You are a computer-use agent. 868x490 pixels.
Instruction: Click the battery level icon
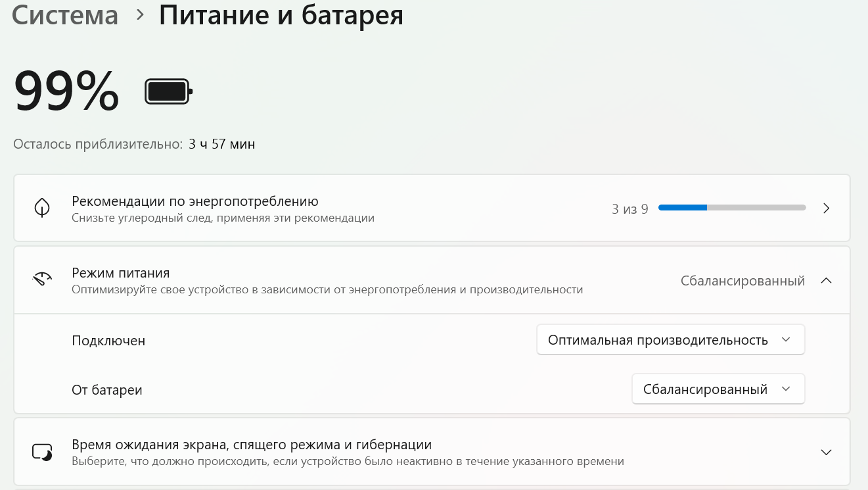coord(168,91)
